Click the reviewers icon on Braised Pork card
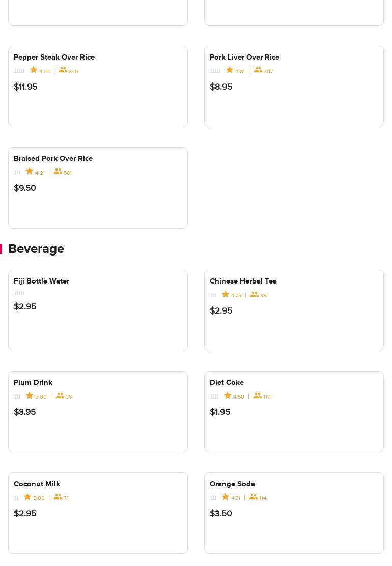392x566 pixels. click(x=58, y=172)
